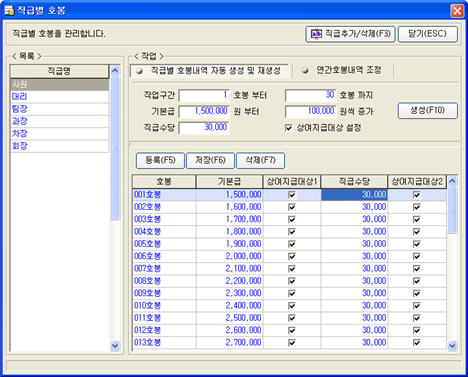This screenshot has height=377, width=468.
Task: Select the 002호봉 row label
Action: tap(147, 207)
